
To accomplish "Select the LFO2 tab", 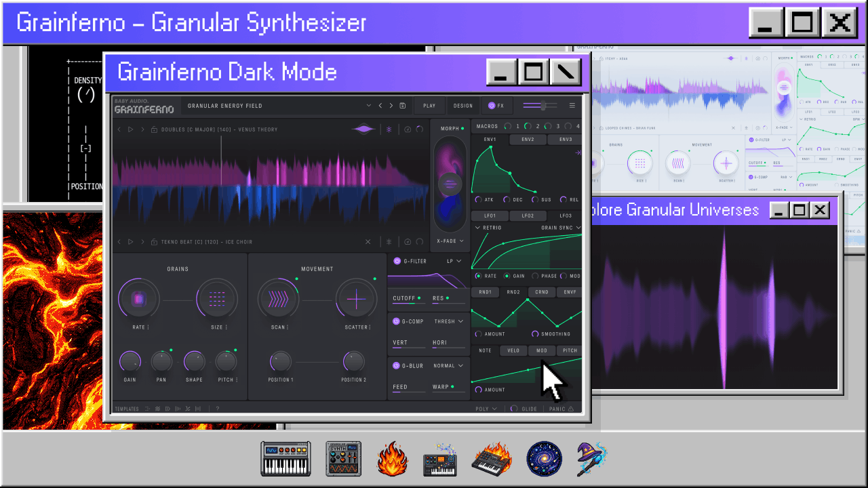I will coord(528,216).
